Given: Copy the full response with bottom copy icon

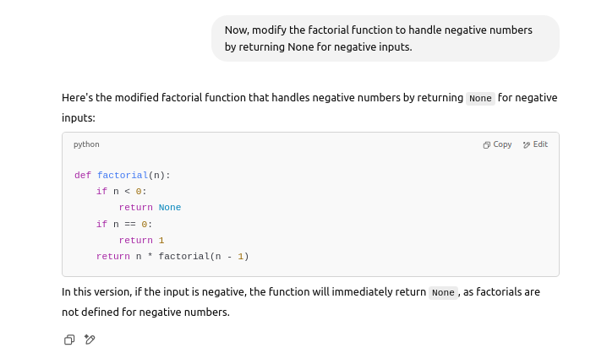Looking at the screenshot, I should (x=69, y=340).
